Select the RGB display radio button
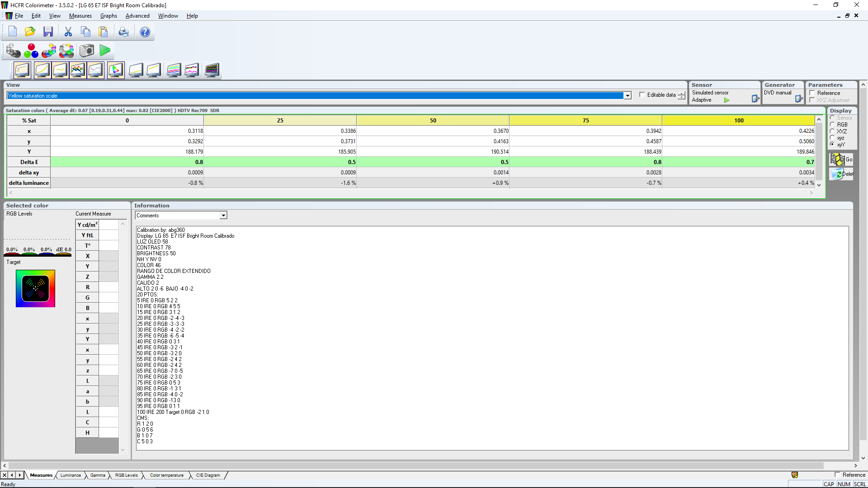868x488 pixels. [832, 124]
